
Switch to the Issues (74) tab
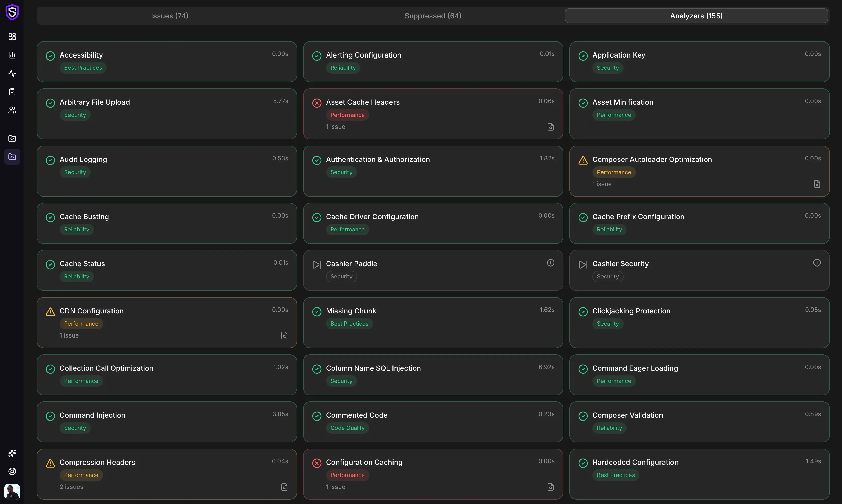[170, 16]
